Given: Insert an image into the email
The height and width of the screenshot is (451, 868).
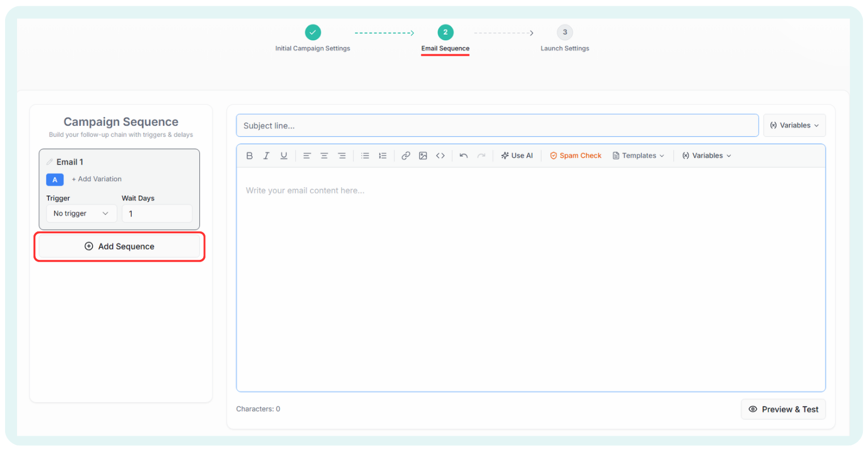Looking at the screenshot, I should point(423,155).
